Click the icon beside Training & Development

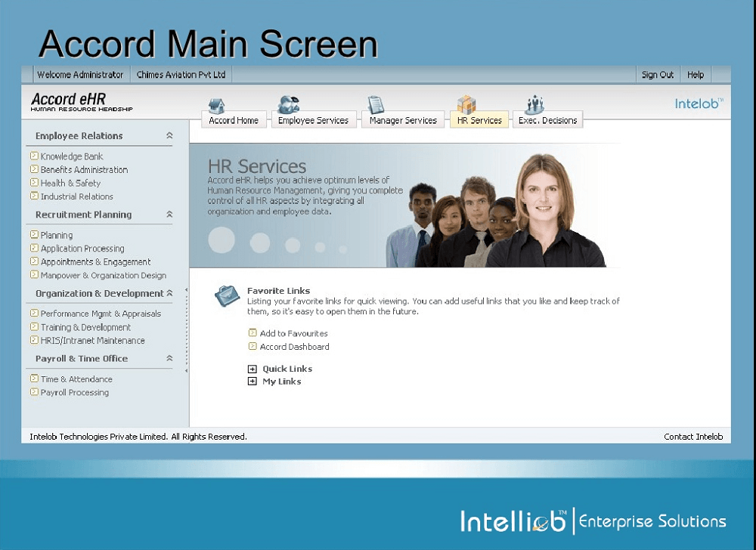(34, 326)
